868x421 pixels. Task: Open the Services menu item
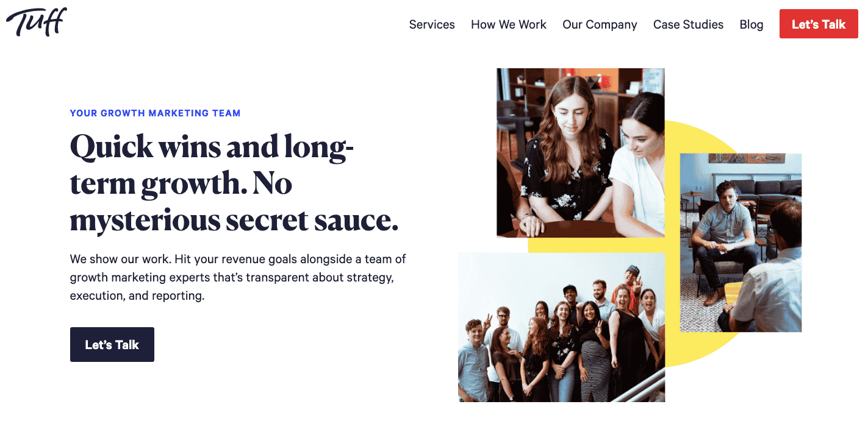click(432, 24)
